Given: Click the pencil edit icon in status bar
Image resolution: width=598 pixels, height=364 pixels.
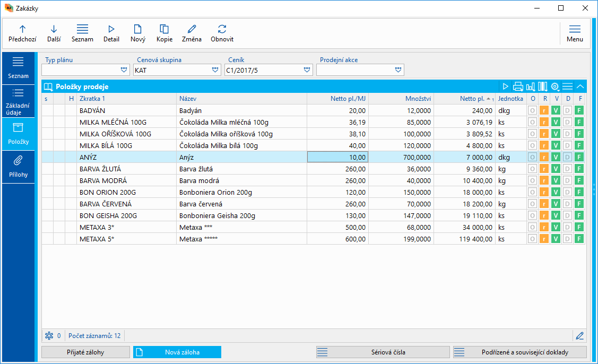Looking at the screenshot, I should point(579,335).
